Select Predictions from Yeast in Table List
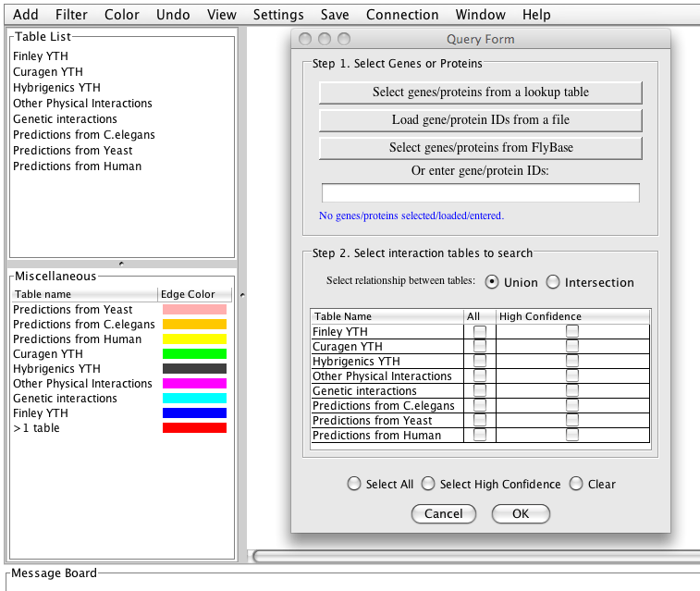Image resolution: width=700 pixels, height=591 pixels. [x=73, y=151]
